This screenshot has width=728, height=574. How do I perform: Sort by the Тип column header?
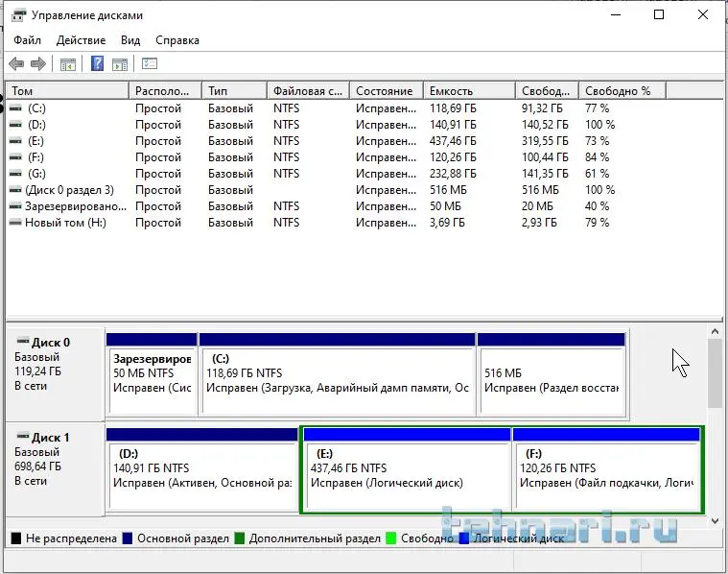pos(234,90)
